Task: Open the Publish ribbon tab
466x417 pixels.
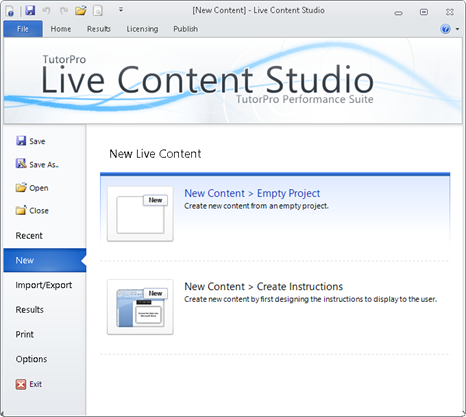Action: [185, 29]
